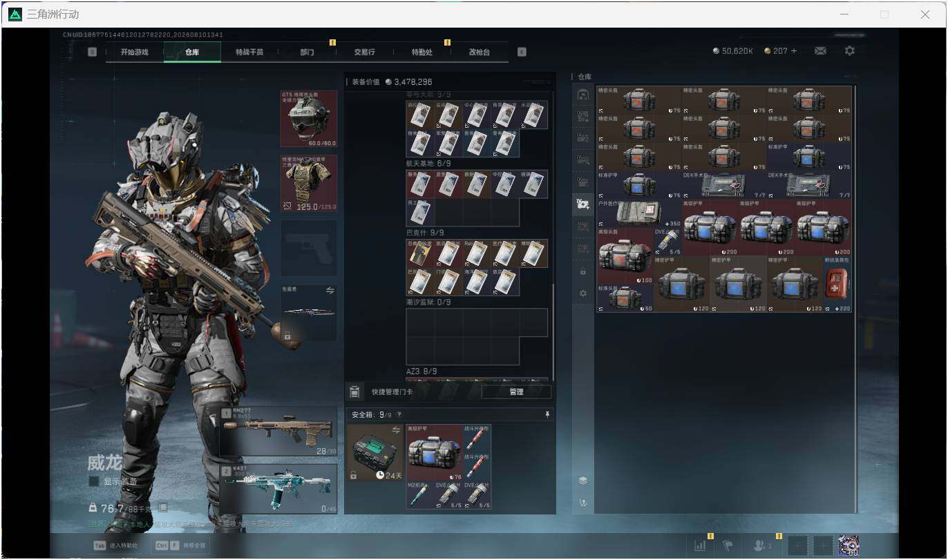This screenshot has width=948, height=560.
Task: Open the small gear in the 仓库 sidebar
Action: coord(583,293)
